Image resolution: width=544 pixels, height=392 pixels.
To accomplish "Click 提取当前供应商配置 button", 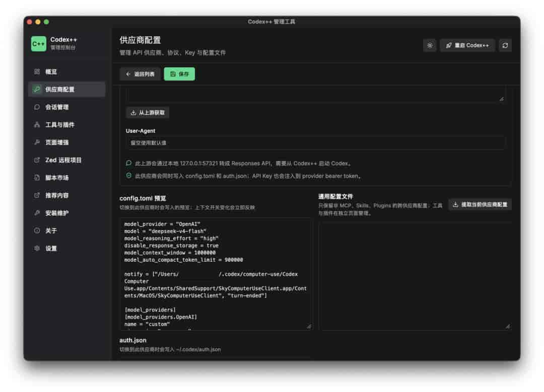I will click(x=480, y=204).
